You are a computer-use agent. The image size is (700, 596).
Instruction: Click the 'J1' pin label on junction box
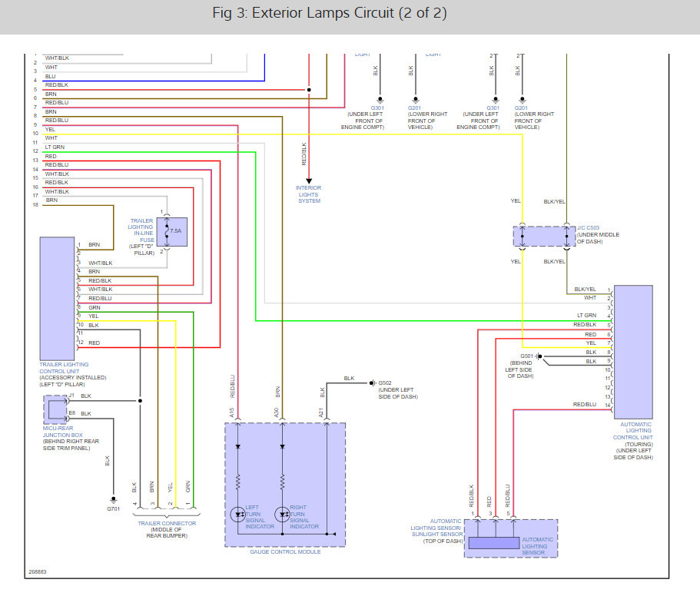[x=71, y=396]
